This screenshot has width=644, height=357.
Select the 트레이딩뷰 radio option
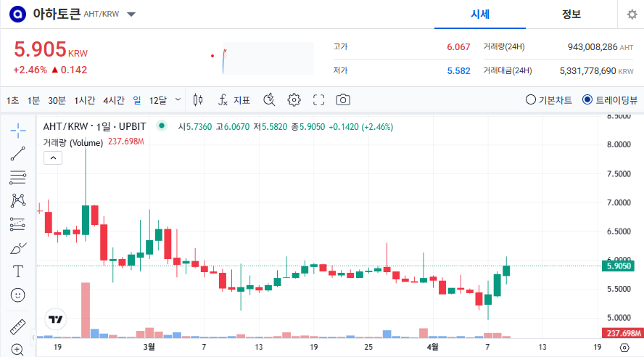611,100
